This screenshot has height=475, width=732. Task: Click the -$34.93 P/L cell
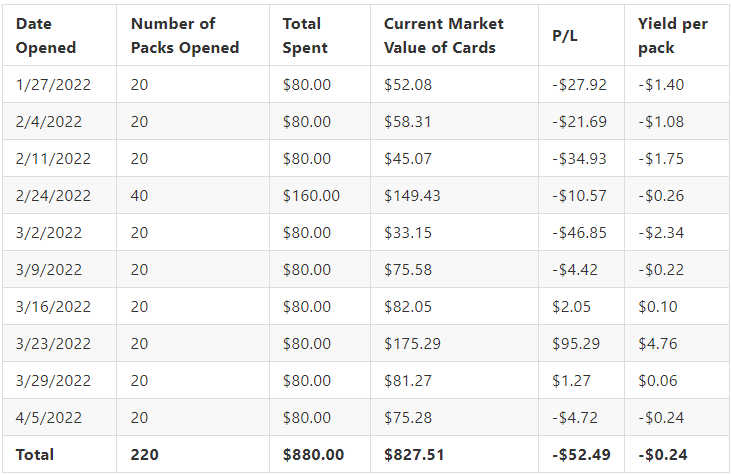coord(579,158)
